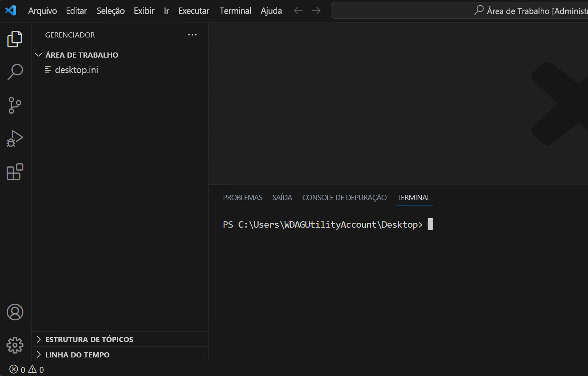
Task: Select the TERMINAL panel tab
Action: pos(414,197)
